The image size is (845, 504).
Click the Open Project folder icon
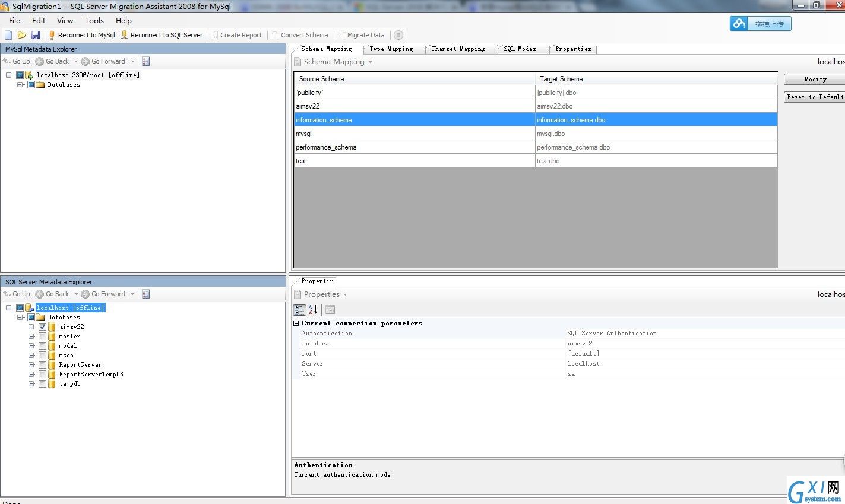(22, 35)
